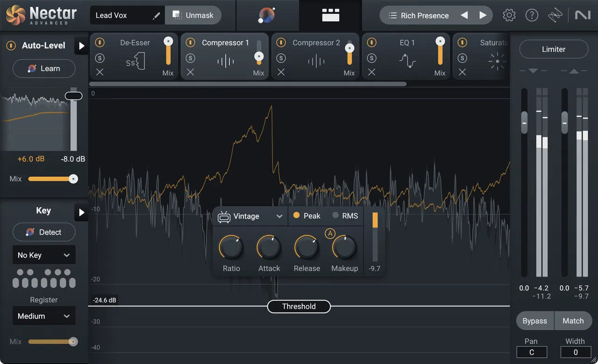Toggle the De-Esser power button
Image resolution: width=598 pixels, height=364 pixels.
click(x=100, y=42)
